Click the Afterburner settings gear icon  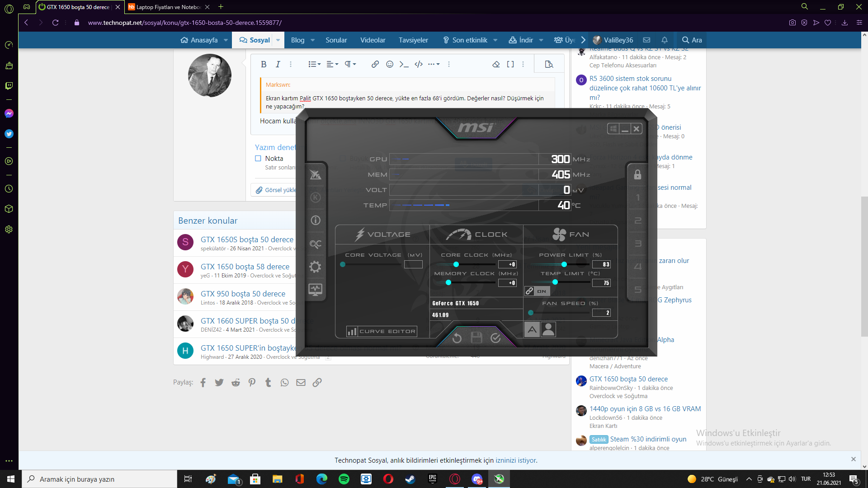(315, 267)
